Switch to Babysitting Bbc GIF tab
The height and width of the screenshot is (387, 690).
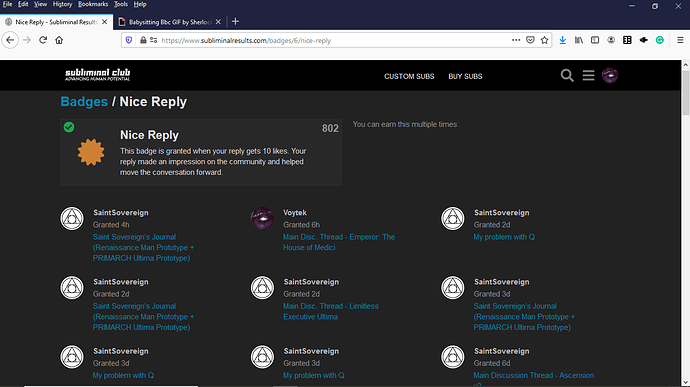pyautogui.click(x=170, y=22)
